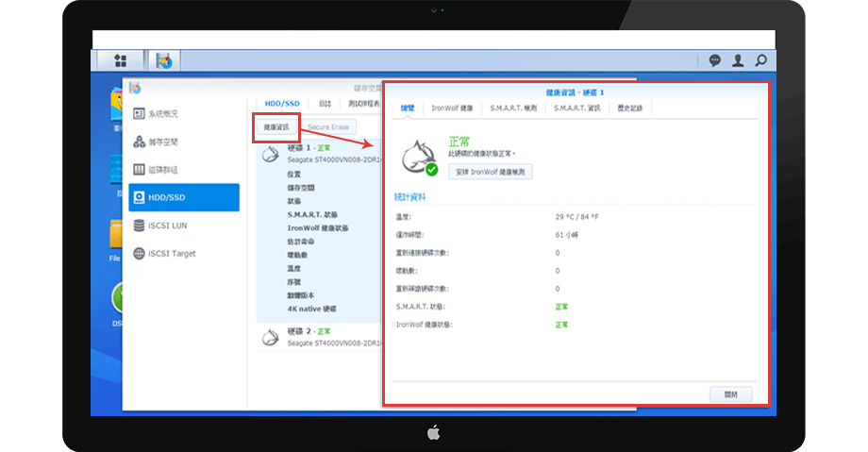Click IronWolf 健康狀態 in drive list
The width and height of the screenshot is (868, 452).
318,227
